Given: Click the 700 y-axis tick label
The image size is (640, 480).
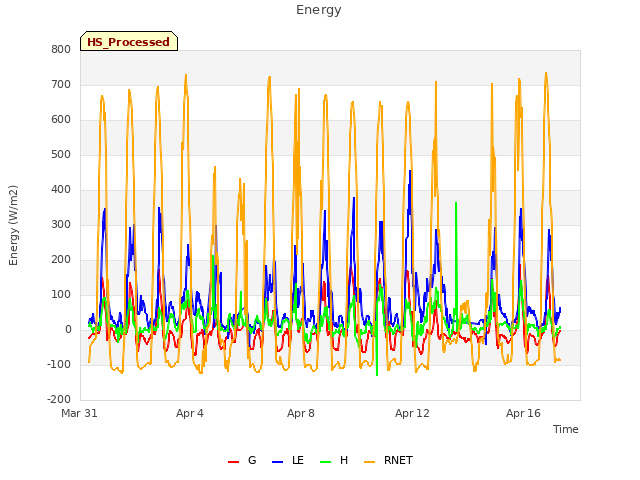Looking at the screenshot, I should 61,84.
